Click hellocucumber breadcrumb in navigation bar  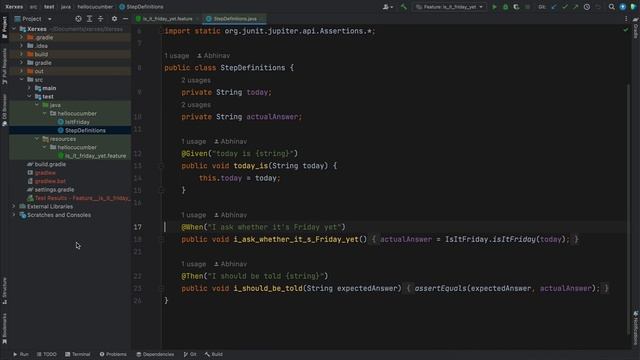click(x=95, y=7)
